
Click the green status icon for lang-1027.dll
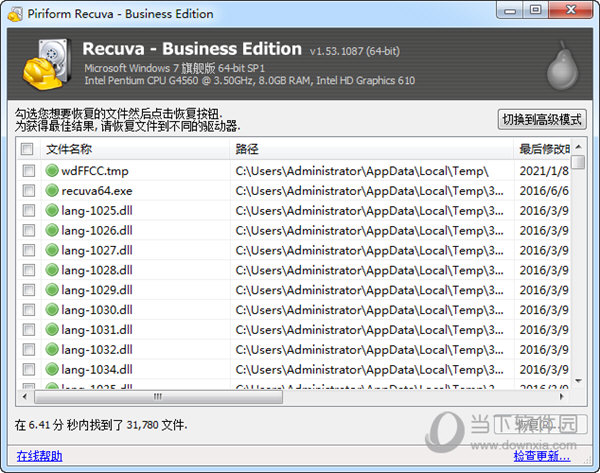(52, 250)
